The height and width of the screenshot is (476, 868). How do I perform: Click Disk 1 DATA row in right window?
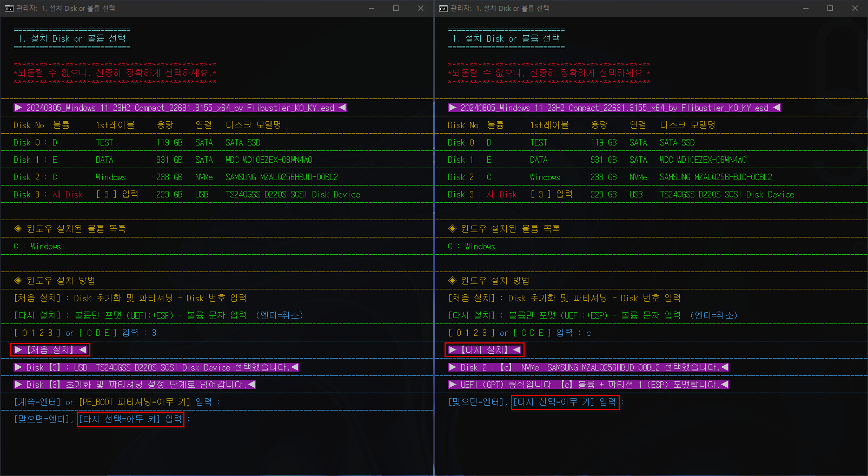[x=598, y=160]
